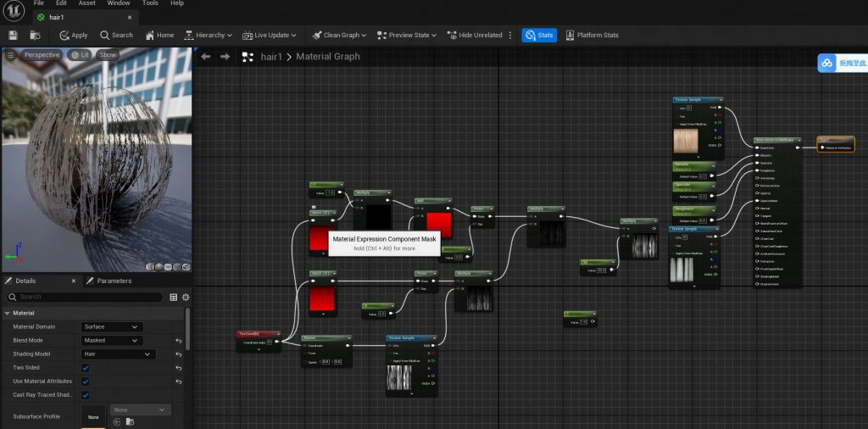Toggle the Stats button
868x429 pixels.
tap(539, 35)
